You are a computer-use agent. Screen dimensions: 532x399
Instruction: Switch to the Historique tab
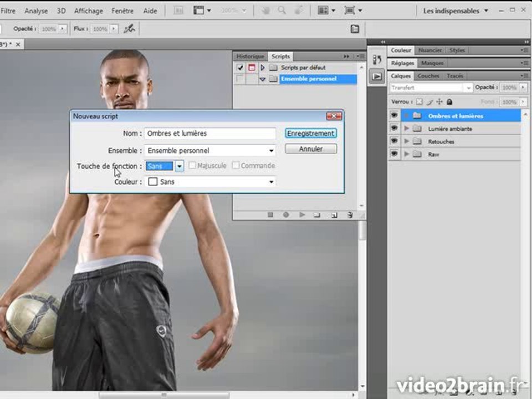click(250, 57)
